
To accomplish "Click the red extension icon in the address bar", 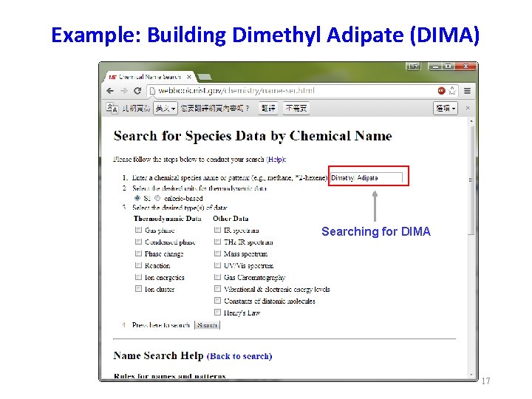I will (x=441, y=91).
